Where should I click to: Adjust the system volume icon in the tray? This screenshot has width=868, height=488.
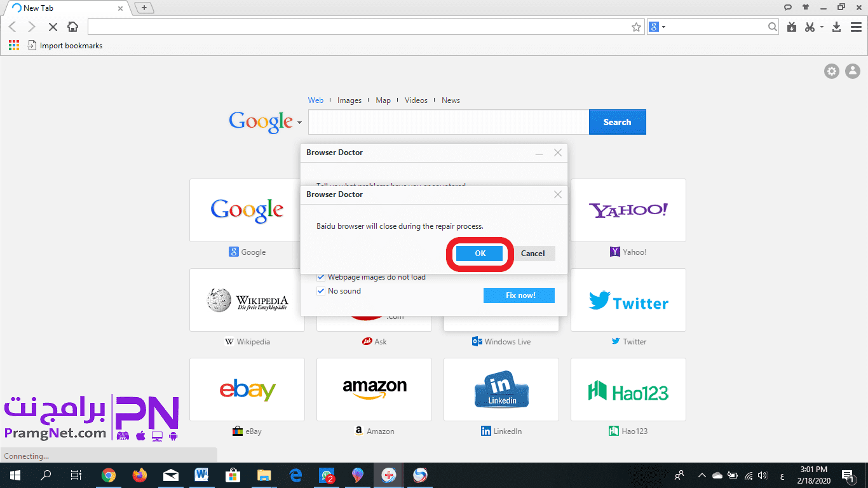click(763, 475)
